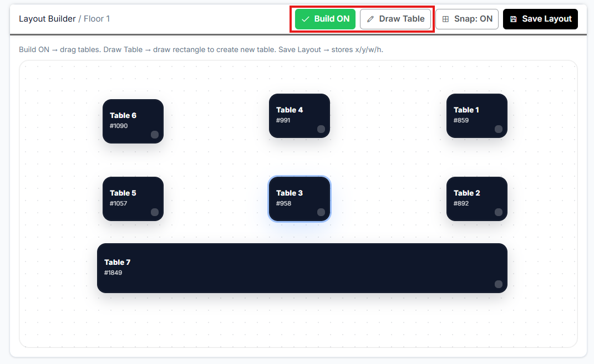Screen dimensions: 594x364
Task: Open the Layout Builder breadcrumb
Action: pos(47,19)
